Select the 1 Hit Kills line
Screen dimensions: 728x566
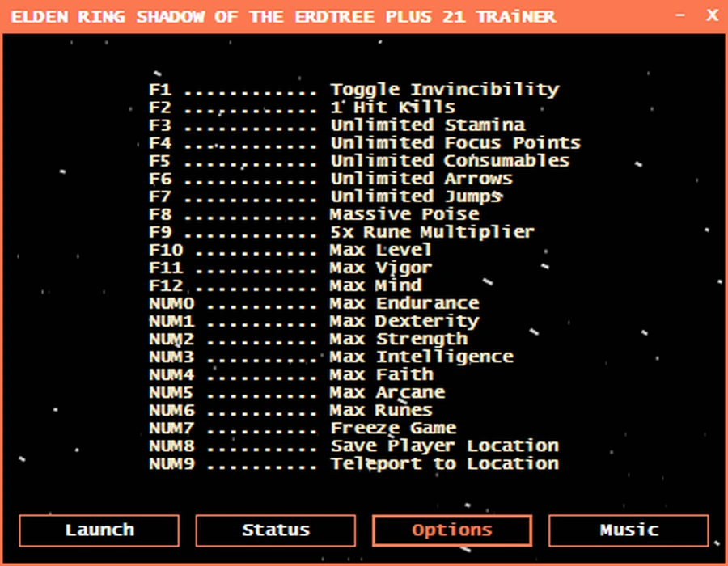point(302,108)
